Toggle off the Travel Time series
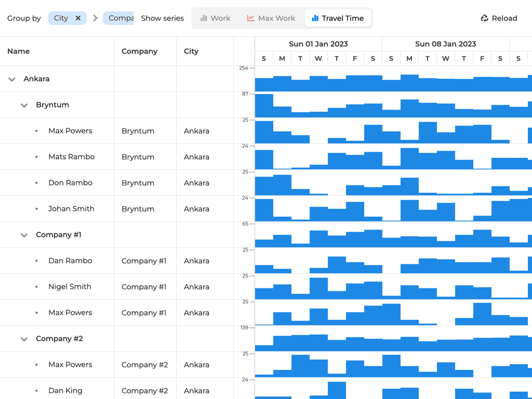 (x=338, y=18)
